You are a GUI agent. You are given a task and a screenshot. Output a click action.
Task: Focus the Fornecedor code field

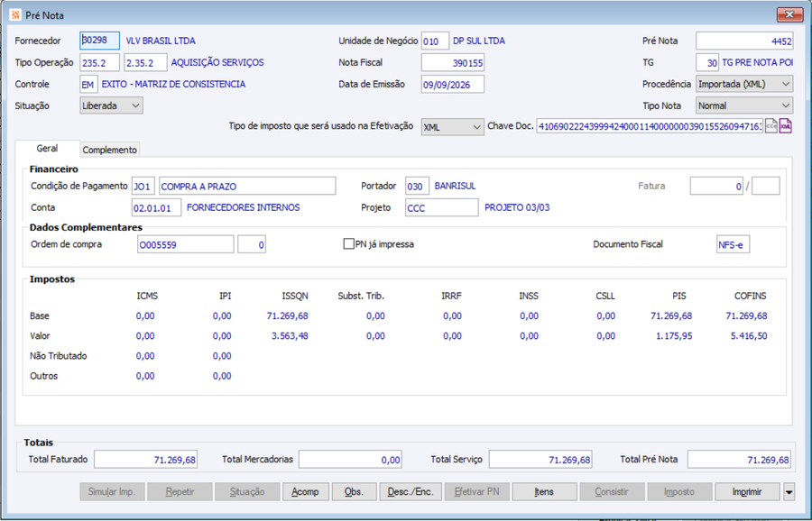point(99,41)
